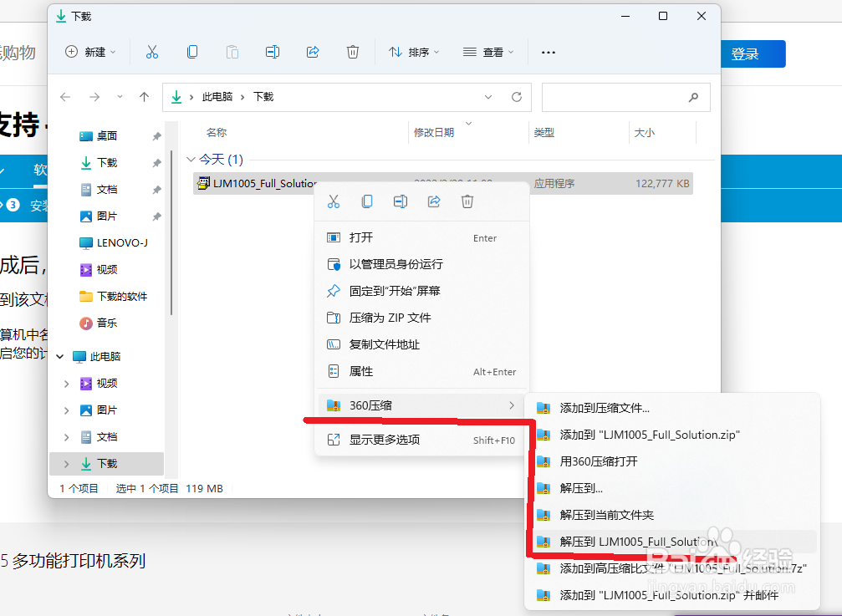Navigate up using the up arrow icon

(x=144, y=96)
